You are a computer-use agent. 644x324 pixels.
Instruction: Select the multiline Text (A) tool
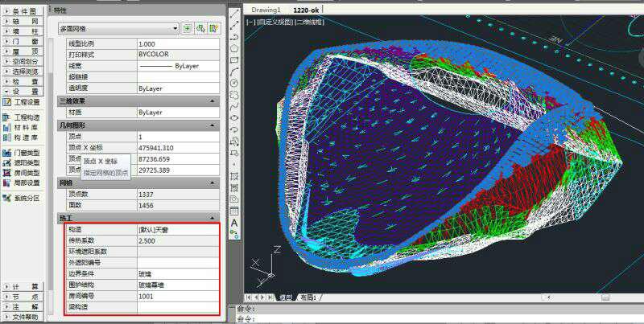(x=234, y=223)
